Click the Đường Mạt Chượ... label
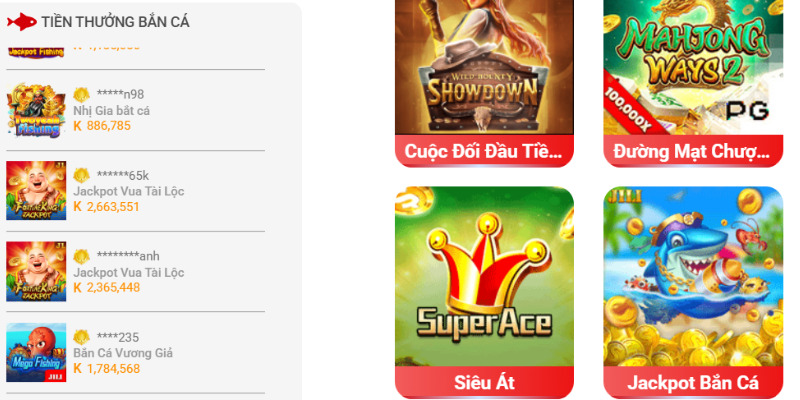 (693, 151)
